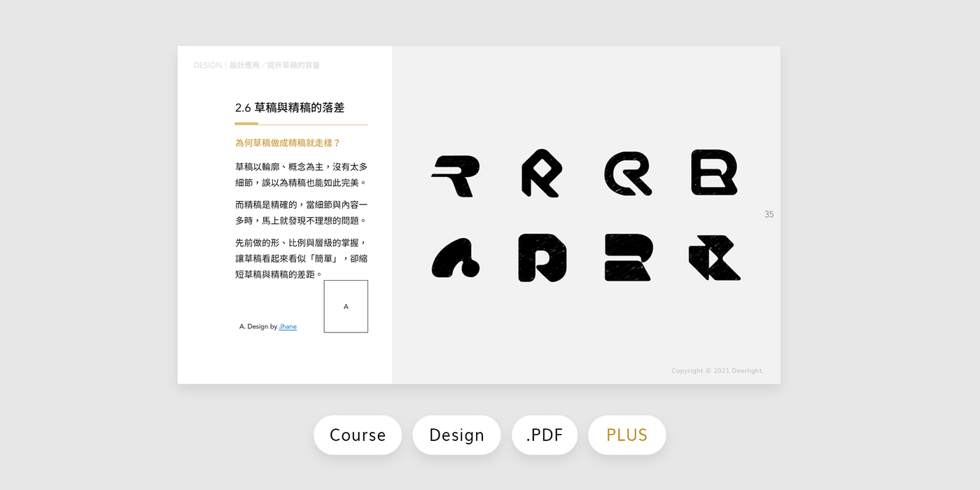Click the paragraph starting 先前做的形、比例與層級

[302, 258]
